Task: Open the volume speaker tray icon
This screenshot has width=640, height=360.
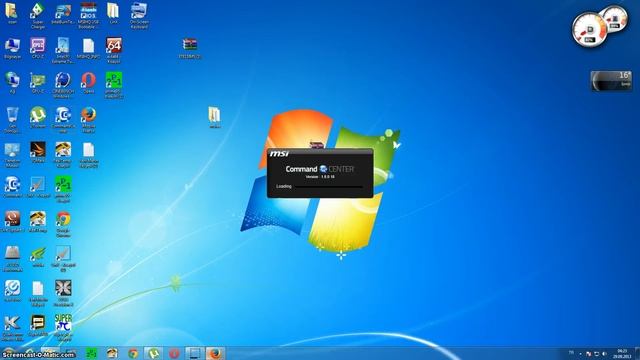Action: 604,354
